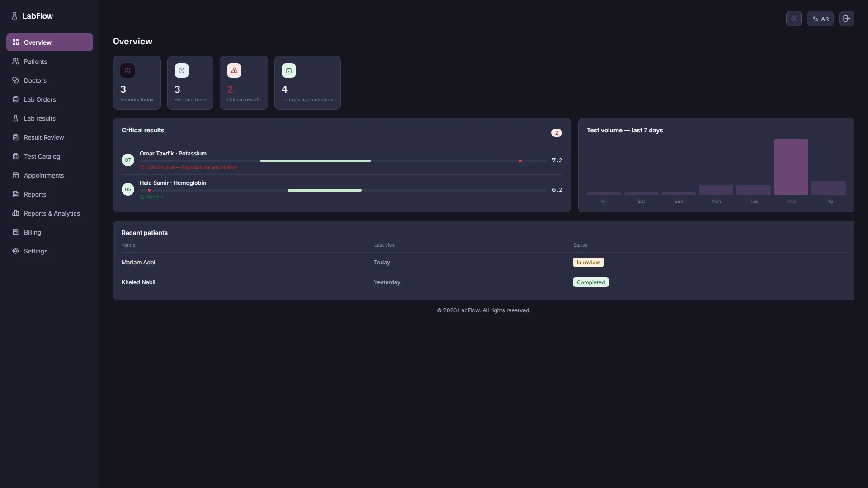Click the Last visit column header

point(384,245)
